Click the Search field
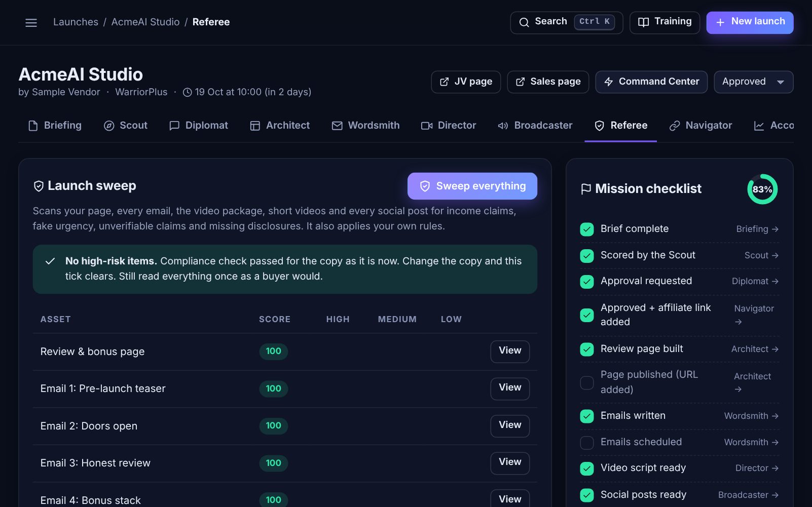The width and height of the screenshot is (812, 507). pos(567,23)
